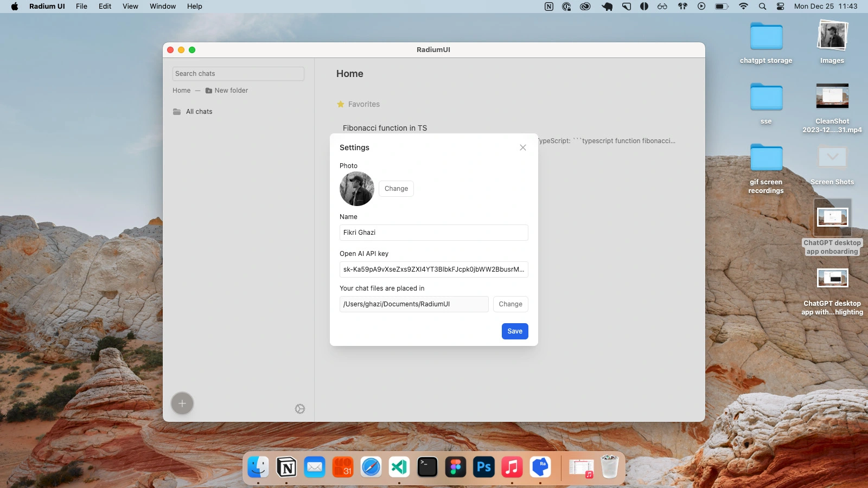This screenshot has width=868, height=488.
Task: Open Finder from the Dock
Action: click(258, 467)
